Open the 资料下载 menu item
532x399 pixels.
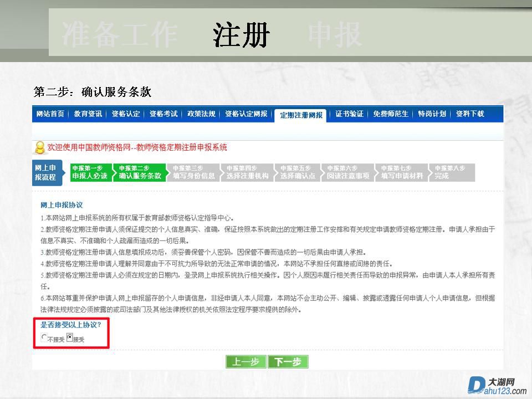point(470,114)
